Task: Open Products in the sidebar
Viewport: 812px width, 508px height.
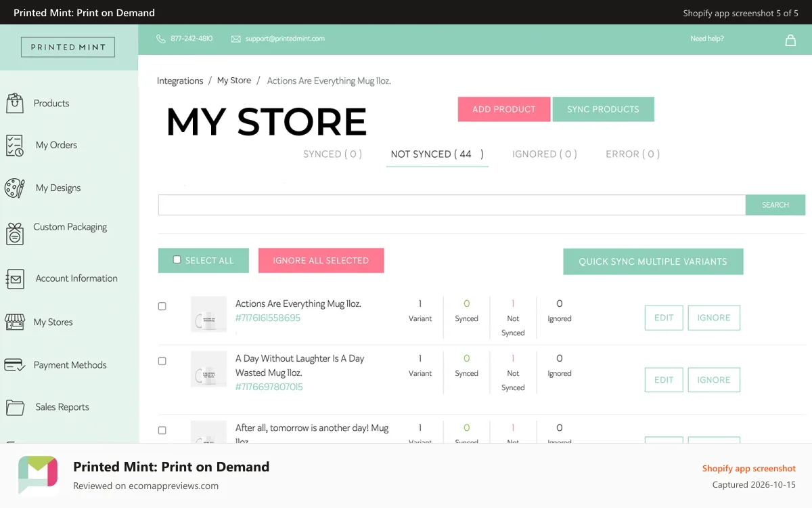Action: coord(51,103)
